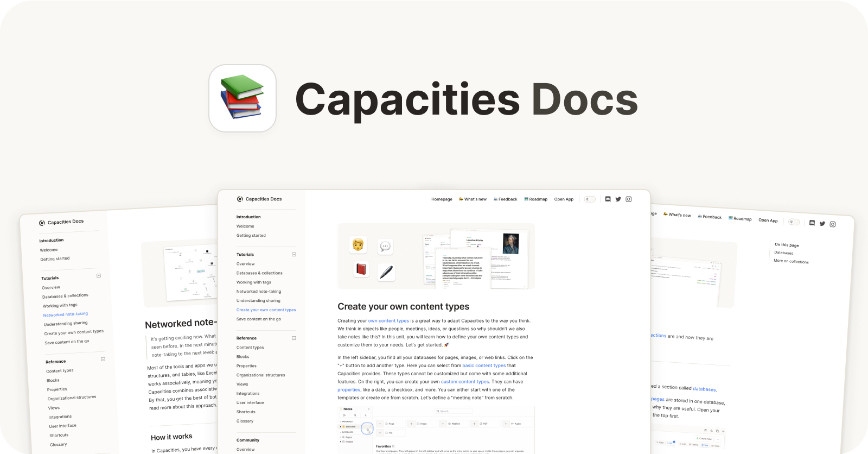Click Open App in center window nav
The height and width of the screenshot is (454, 868).
tap(564, 199)
